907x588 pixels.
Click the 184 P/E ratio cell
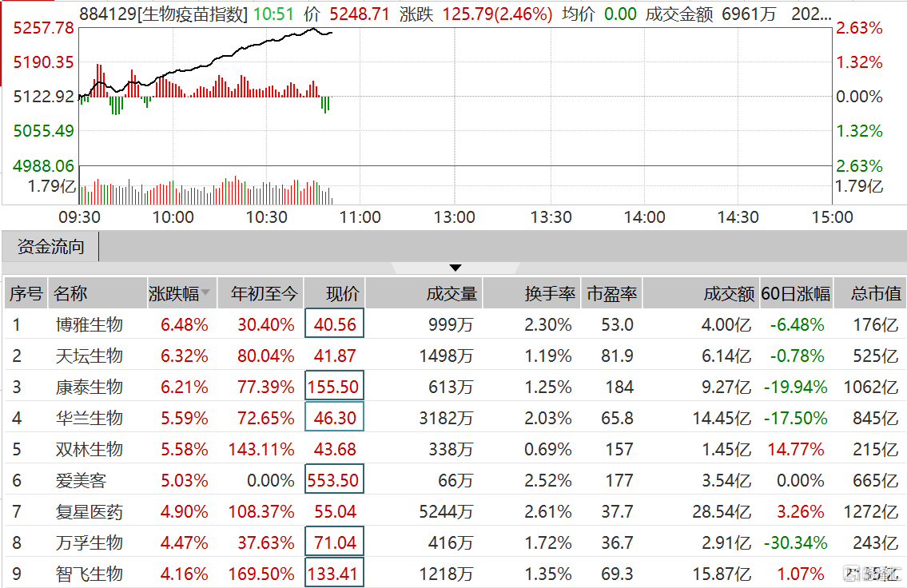pyautogui.click(x=619, y=387)
